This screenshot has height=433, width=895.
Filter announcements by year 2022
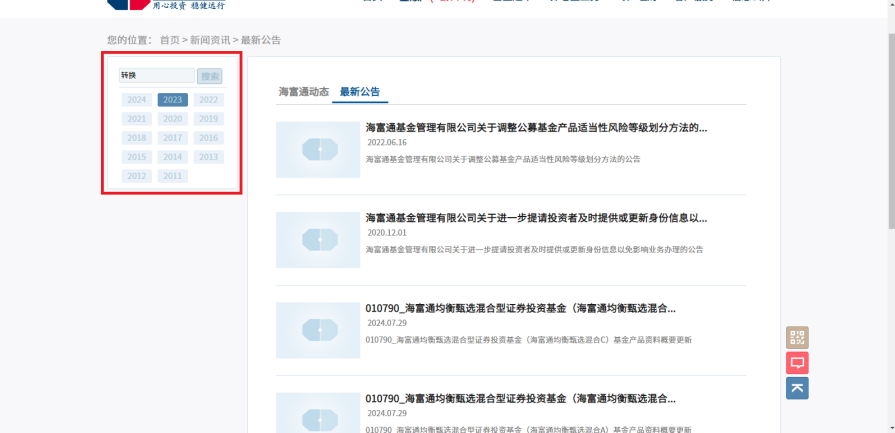(x=208, y=100)
